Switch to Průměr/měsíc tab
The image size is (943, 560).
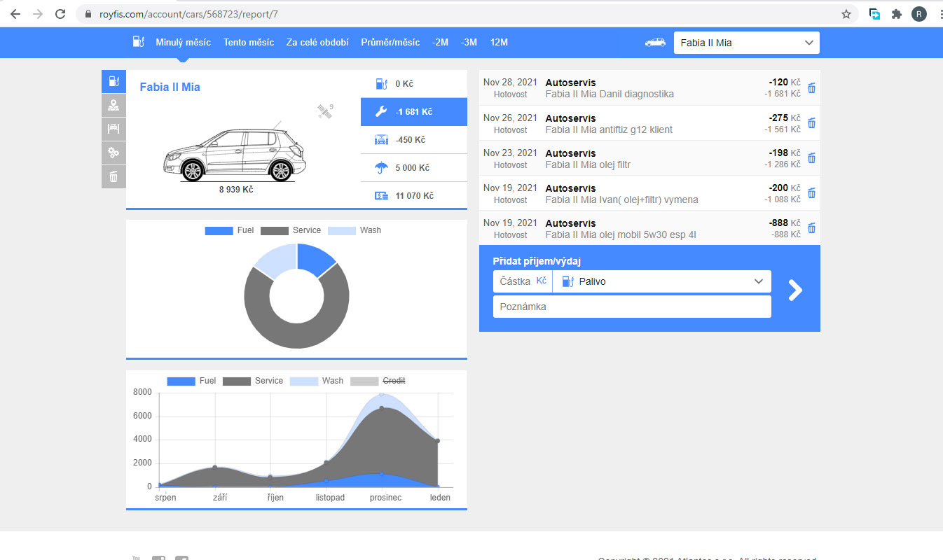[390, 42]
